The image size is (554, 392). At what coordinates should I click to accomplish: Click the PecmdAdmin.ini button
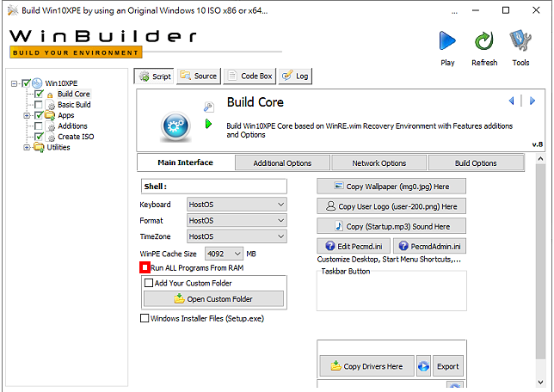click(x=429, y=246)
